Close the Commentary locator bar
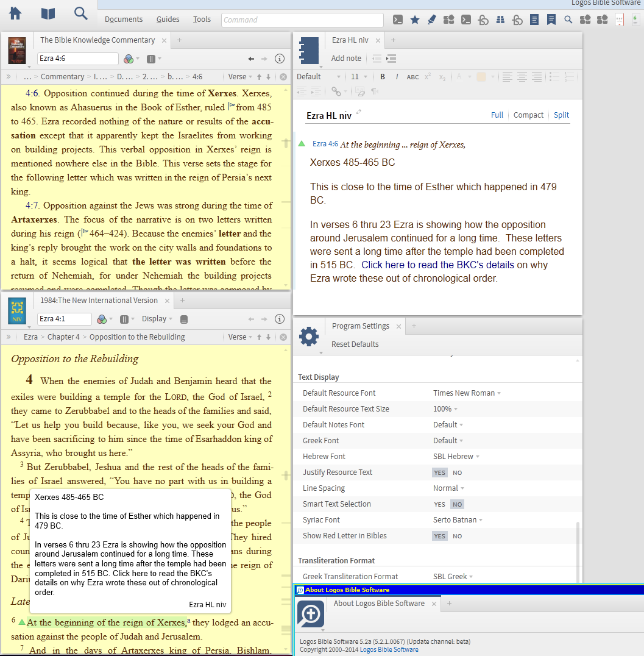 [283, 77]
